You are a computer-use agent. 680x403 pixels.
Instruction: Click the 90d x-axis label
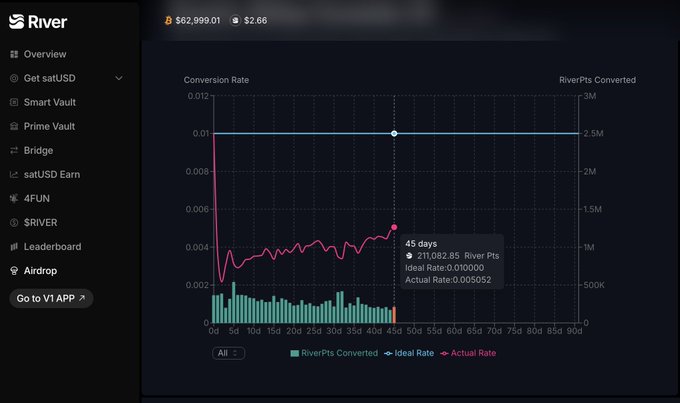click(575, 331)
